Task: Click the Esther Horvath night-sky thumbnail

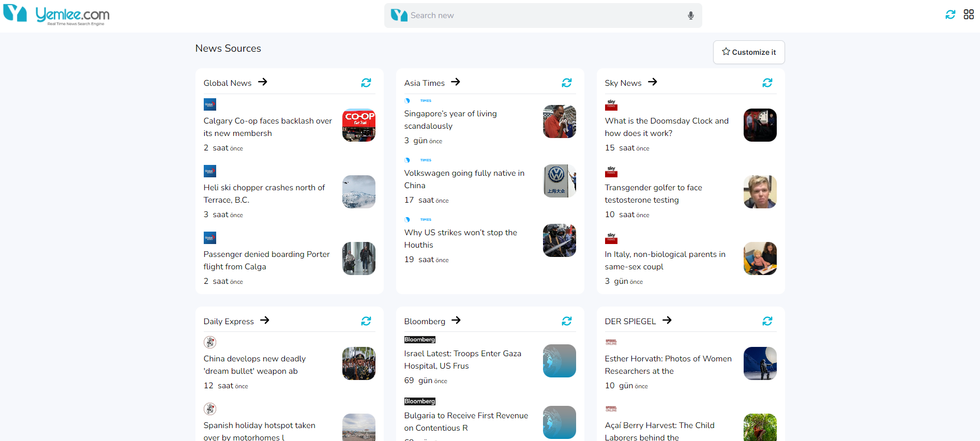Action: [760, 363]
